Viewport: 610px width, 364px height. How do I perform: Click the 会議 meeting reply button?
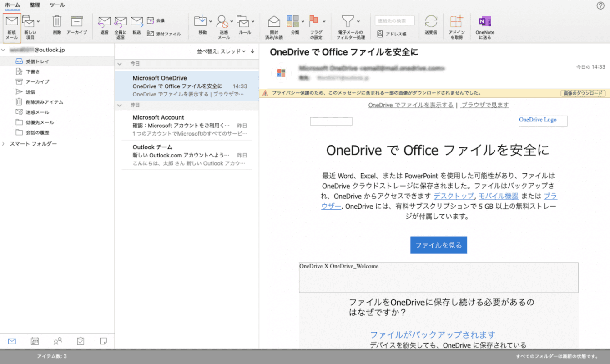tap(156, 20)
